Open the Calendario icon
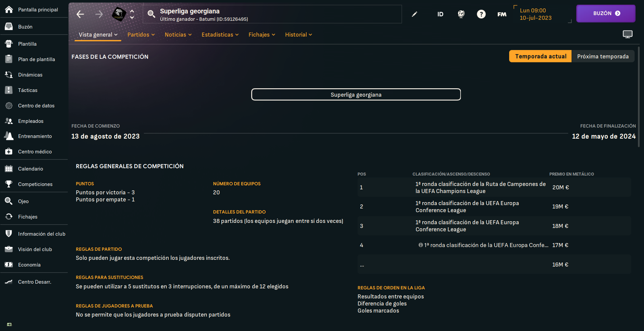644x331 pixels. pos(9,169)
